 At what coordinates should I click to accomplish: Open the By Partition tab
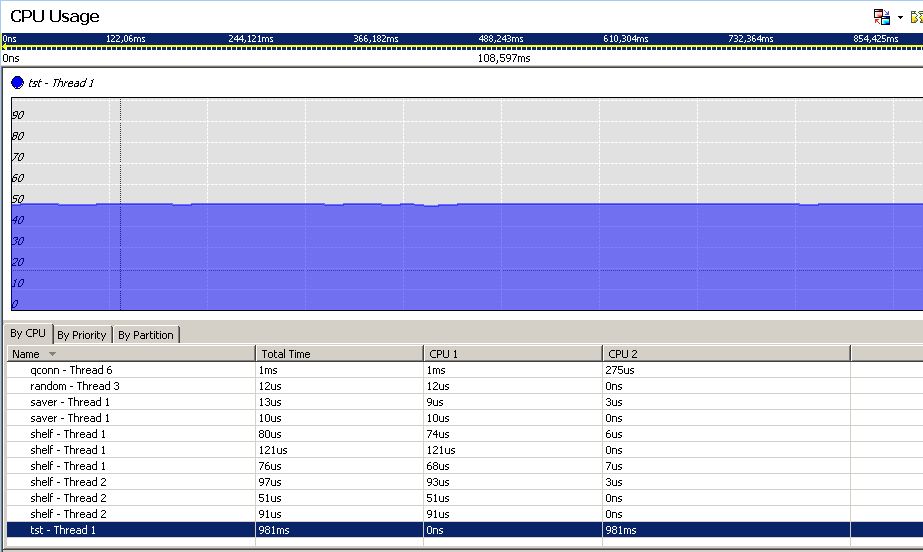tap(145, 335)
